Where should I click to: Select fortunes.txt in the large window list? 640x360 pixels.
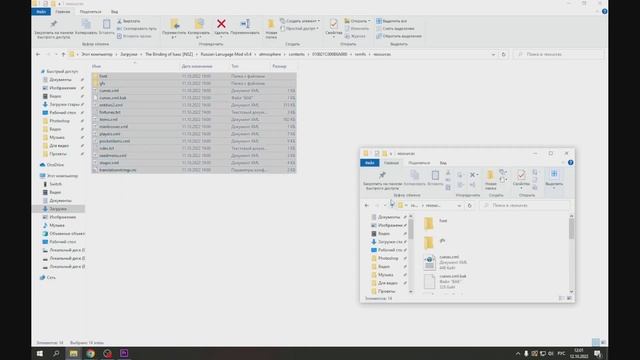[194, 112]
